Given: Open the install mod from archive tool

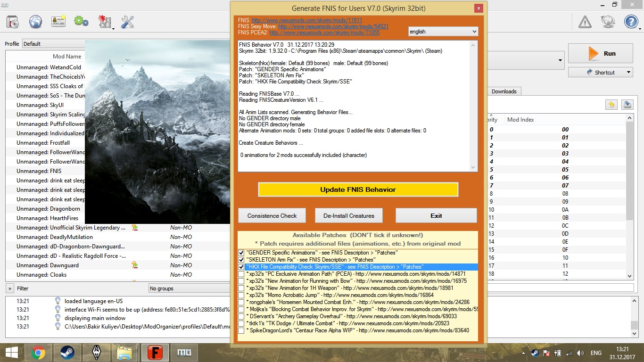Looking at the screenshot, I should [x=12, y=21].
